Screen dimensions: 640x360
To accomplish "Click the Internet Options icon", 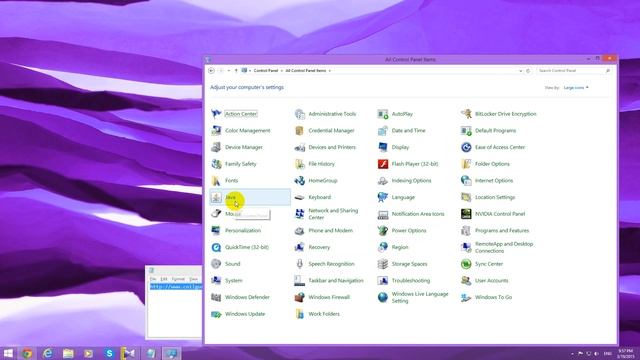I will [466, 180].
